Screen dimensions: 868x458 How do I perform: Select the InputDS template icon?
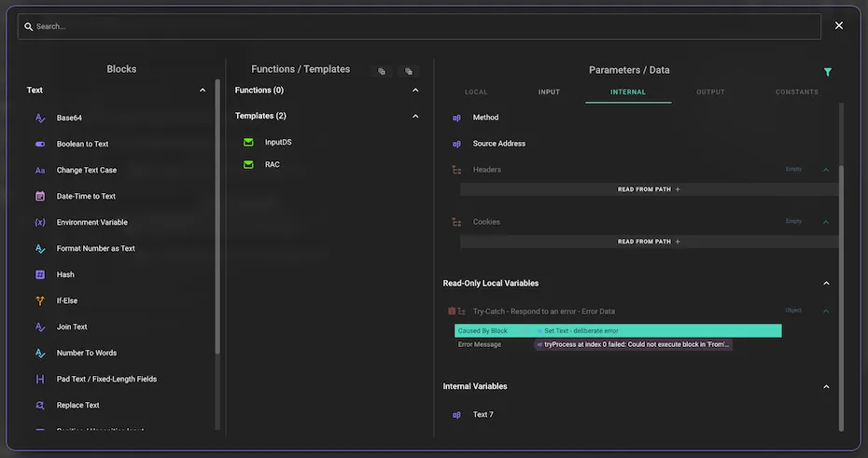pos(248,143)
